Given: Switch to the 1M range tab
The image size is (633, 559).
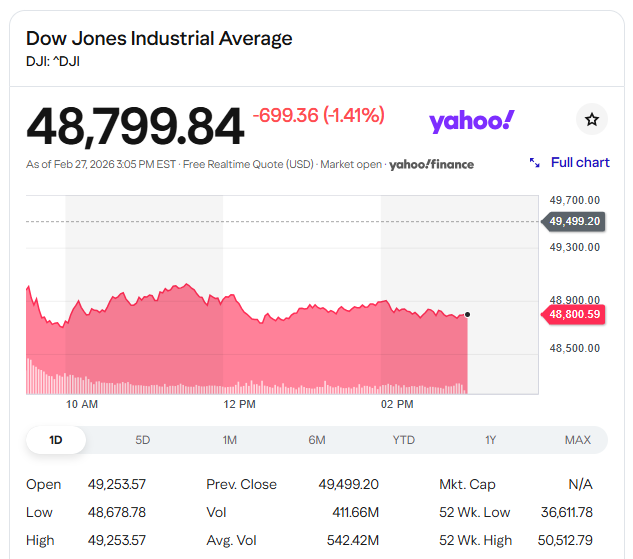Looking at the screenshot, I should coord(230,440).
